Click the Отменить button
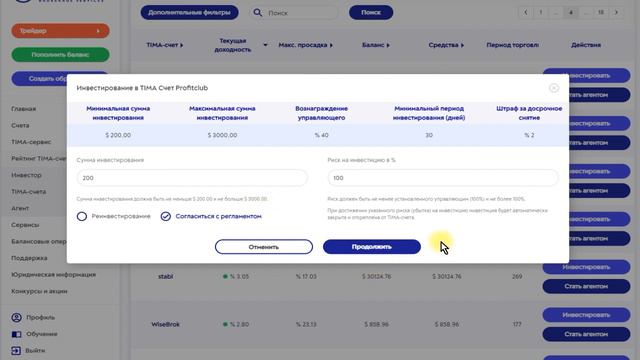 (264, 247)
